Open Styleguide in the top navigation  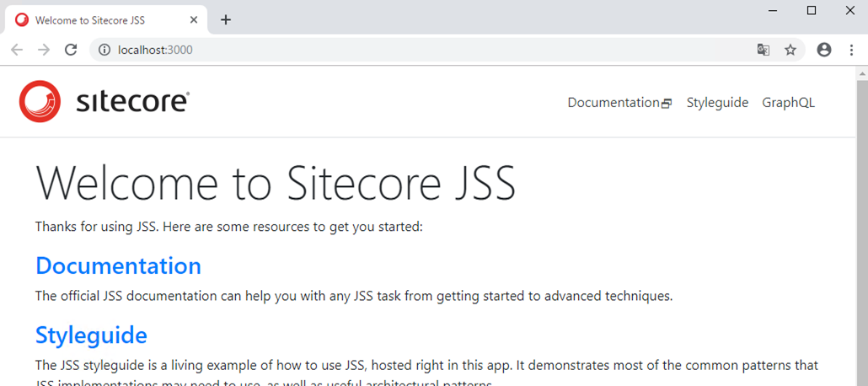tap(717, 103)
